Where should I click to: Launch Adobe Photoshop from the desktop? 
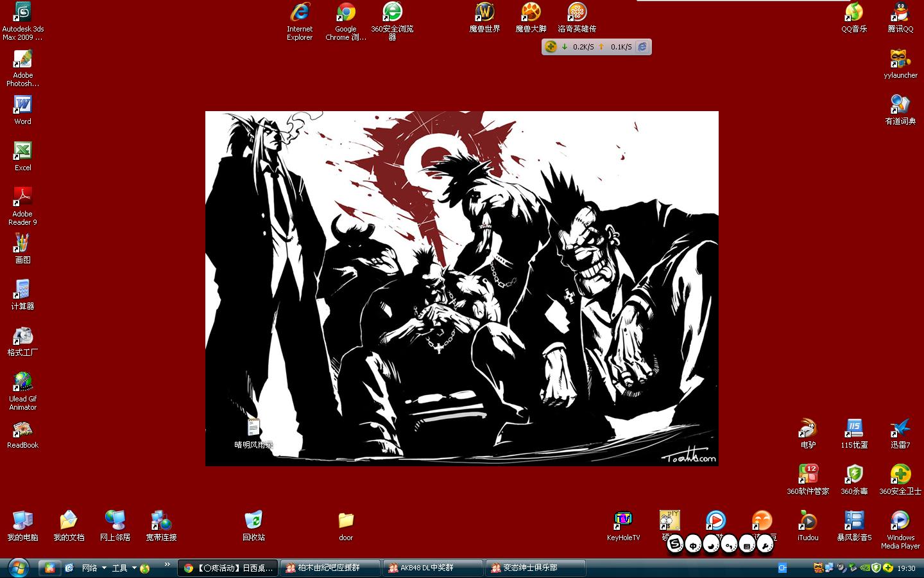click(22, 67)
